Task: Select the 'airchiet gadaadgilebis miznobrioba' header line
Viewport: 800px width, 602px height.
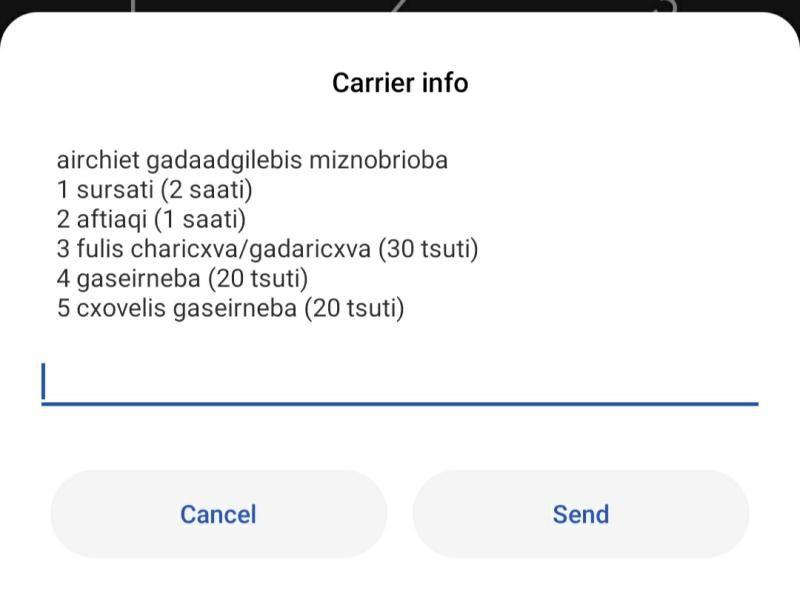Action: [252, 160]
